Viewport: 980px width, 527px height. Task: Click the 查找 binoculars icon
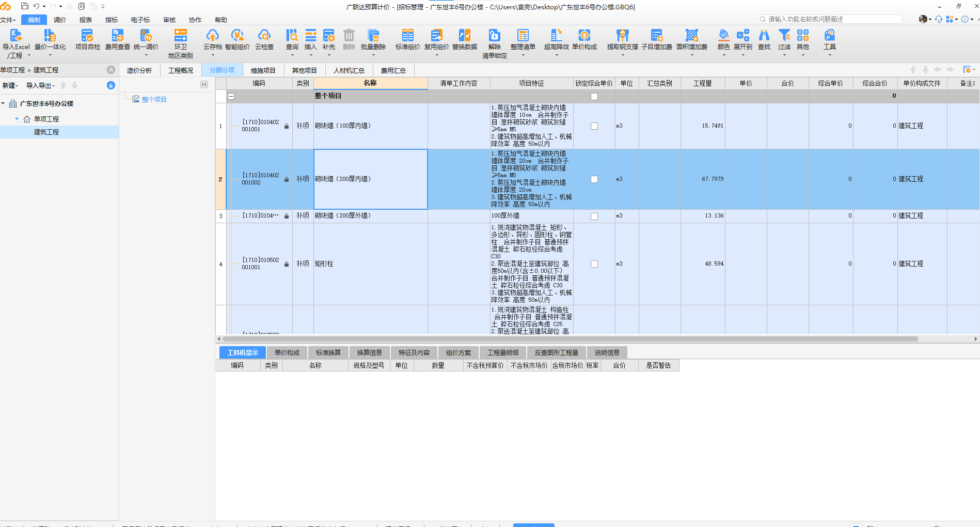pyautogui.click(x=764, y=40)
